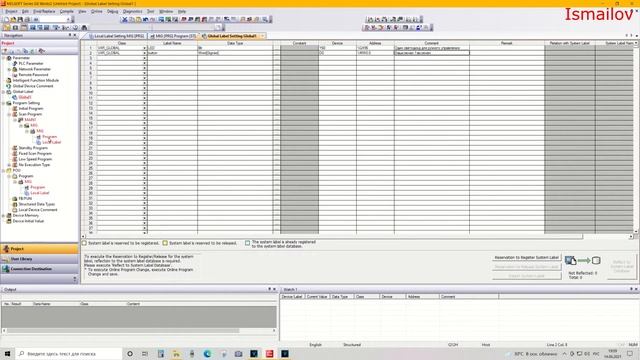Click Reservation to Register System Label button
640x360 pixels.
[527, 258]
